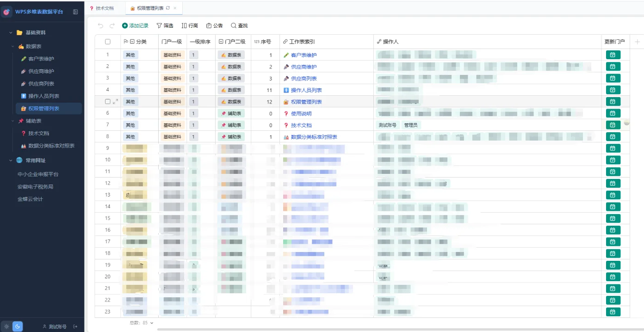Screen dimensions: 644x332
Task: Open the 查找 search tool
Action: [x=239, y=26]
